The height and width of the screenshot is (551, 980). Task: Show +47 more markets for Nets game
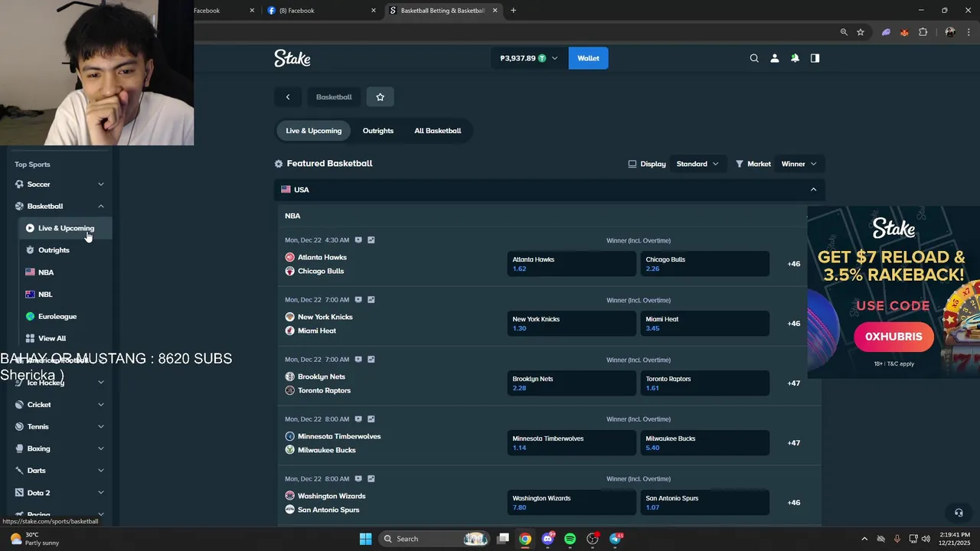pyautogui.click(x=794, y=383)
